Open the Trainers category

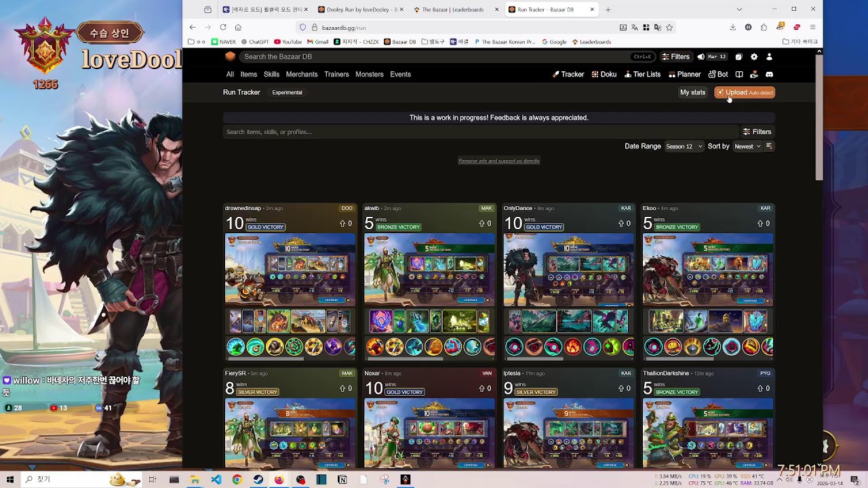pyautogui.click(x=336, y=75)
